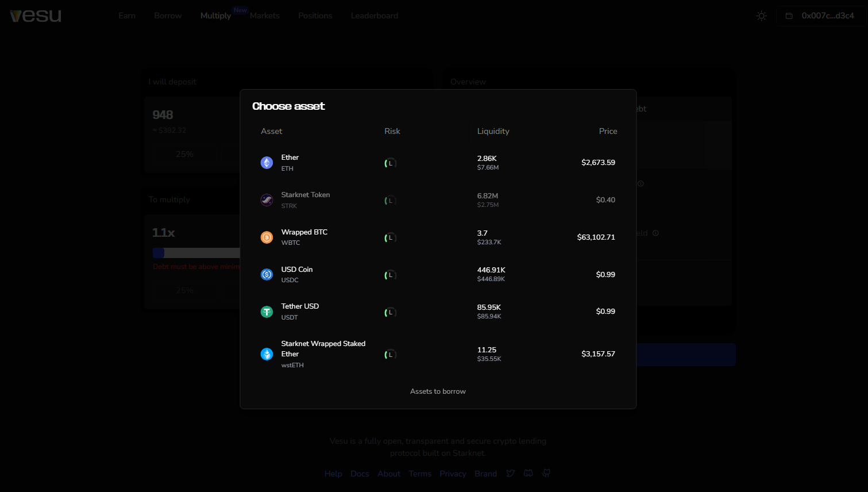868x492 pixels.
Task: Click the USD Coin USDC icon
Action: pos(267,275)
